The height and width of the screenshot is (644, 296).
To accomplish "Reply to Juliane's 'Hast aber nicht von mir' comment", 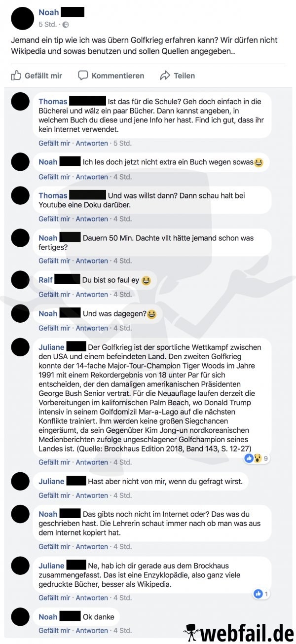I will tap(92, 495).
